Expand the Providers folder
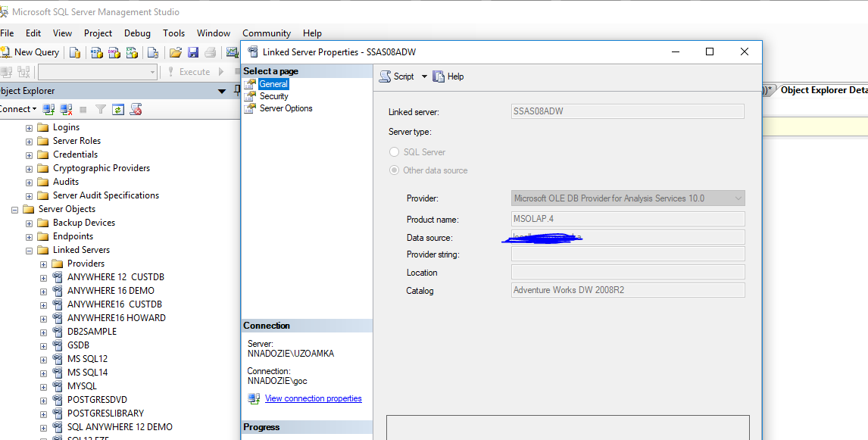Image resolution: width=868 pixels, height=440 pixels. (44, 264)
